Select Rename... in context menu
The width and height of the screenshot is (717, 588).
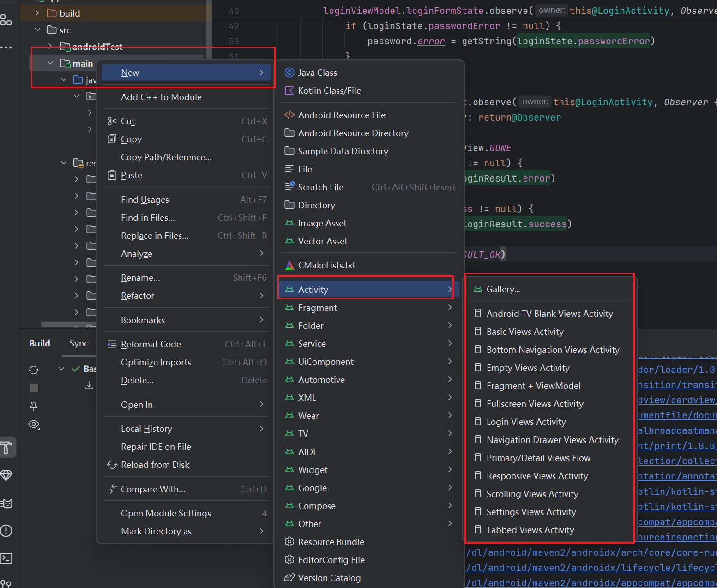pyautogui.click(x=187, y=278)
